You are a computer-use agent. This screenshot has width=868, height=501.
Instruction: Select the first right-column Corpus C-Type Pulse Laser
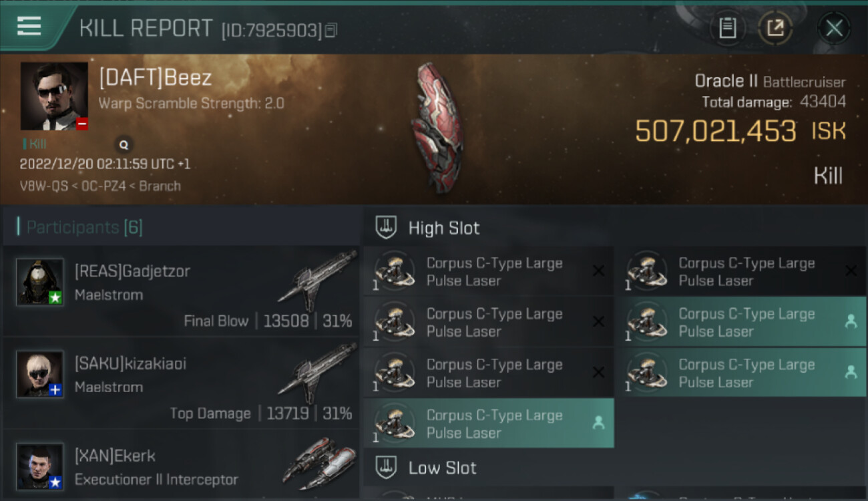tap(740, 271)
